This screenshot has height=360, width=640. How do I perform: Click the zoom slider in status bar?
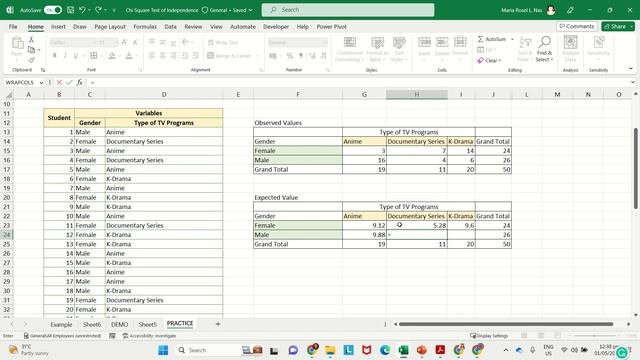click(594, 336)
